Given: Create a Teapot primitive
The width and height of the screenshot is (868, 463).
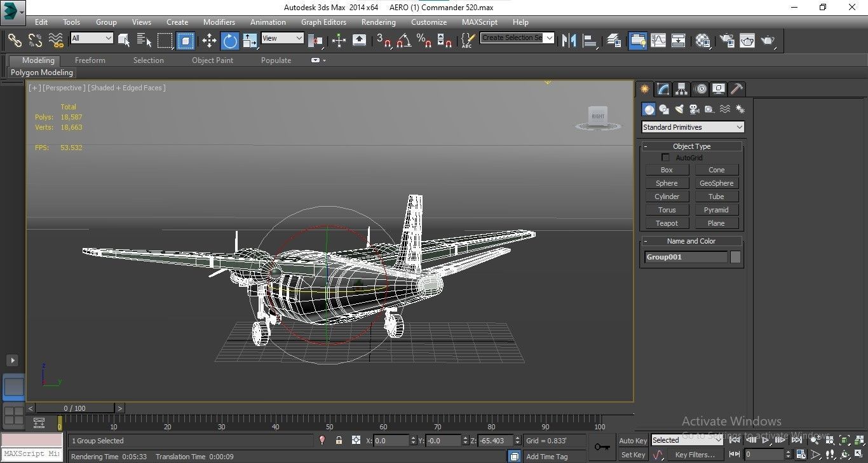Looking at the screenshot, I should (x=667, y=223).
